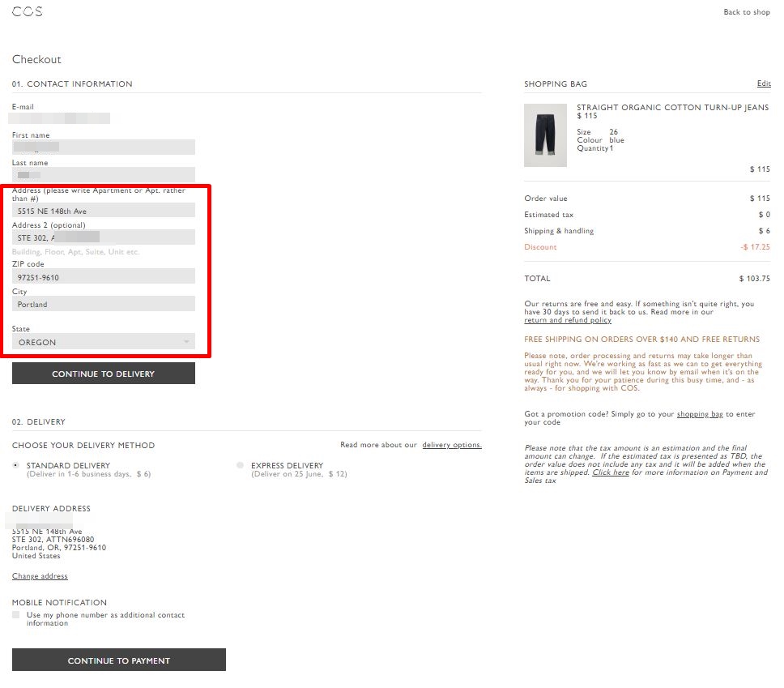Click the Checkout page title

coord(36,59)
